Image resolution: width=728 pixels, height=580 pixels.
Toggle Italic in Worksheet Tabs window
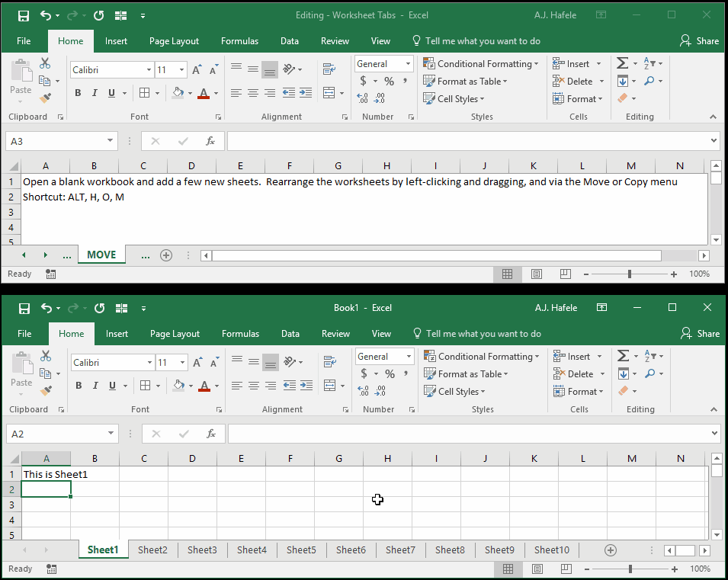95,93
